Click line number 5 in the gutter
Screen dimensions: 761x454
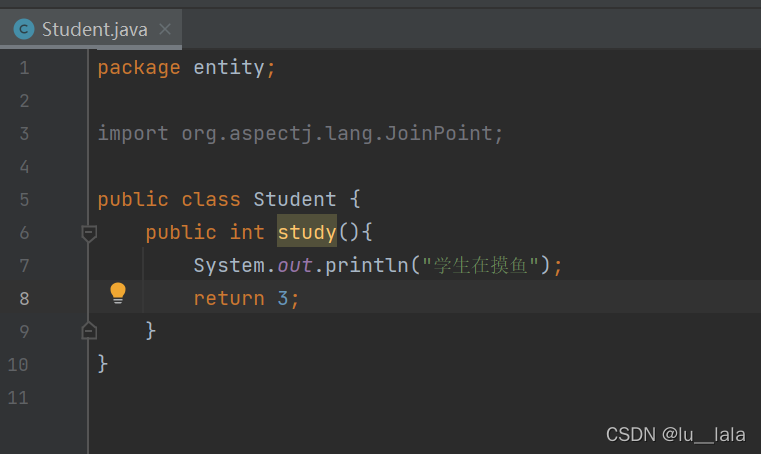[24, 200]
